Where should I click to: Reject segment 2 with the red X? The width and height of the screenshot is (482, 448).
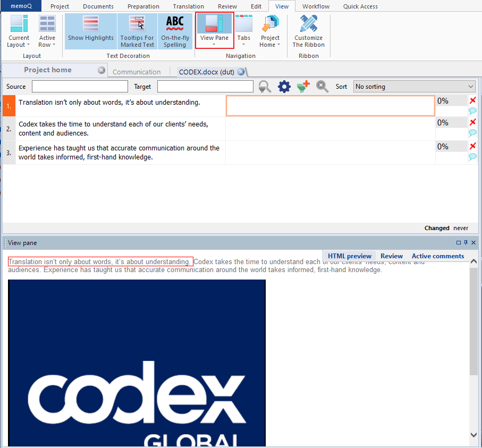click(472, 122)
